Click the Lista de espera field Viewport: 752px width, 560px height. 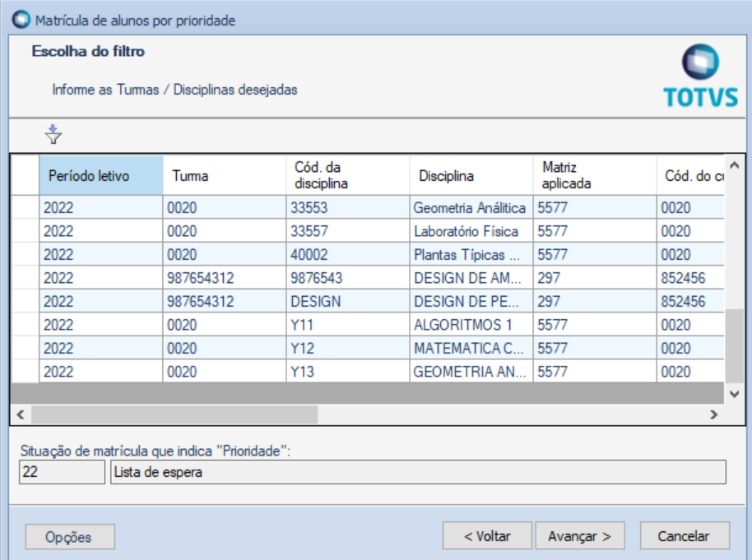pyautogui.click(x=418, y=472)
